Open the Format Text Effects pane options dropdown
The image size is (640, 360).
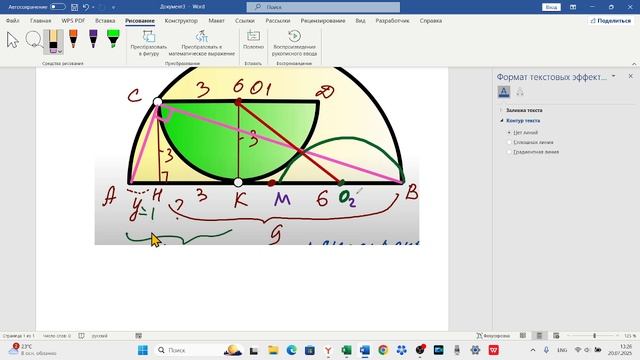(613, 76)
